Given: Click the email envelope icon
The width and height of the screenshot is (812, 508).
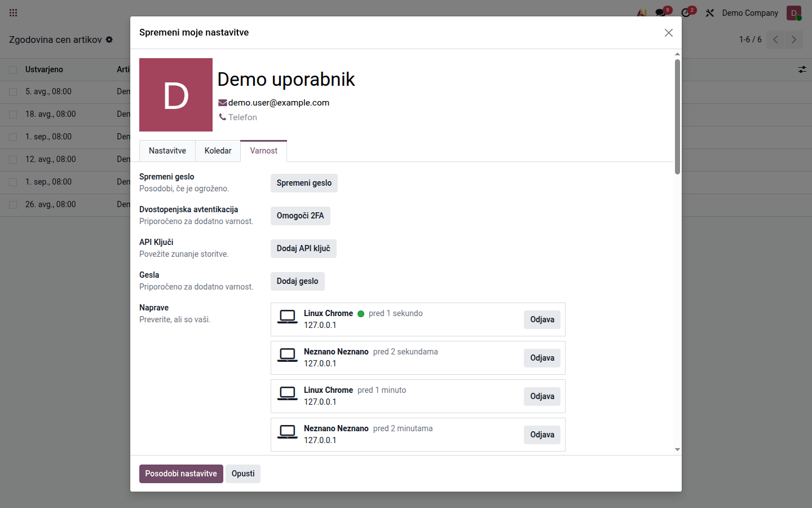Looking at the screenshot, I should click(223, 103).
